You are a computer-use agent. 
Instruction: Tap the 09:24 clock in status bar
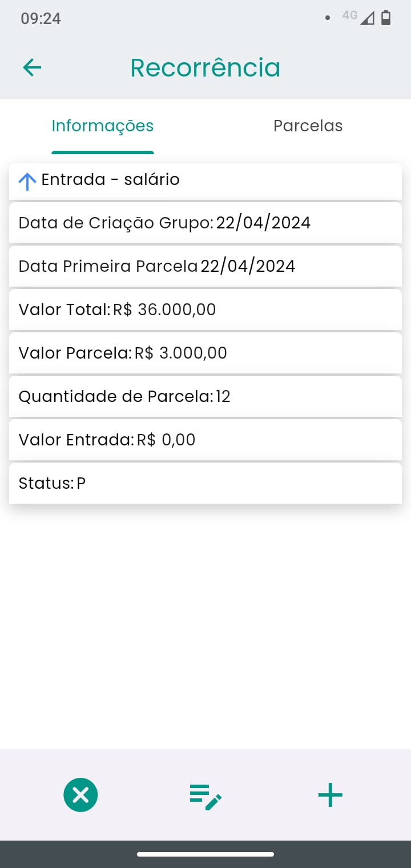click(41, 18)
